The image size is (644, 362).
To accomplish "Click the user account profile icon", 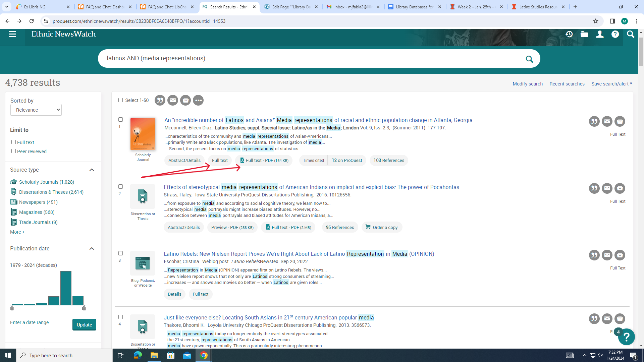I will (x=600, y=34).
